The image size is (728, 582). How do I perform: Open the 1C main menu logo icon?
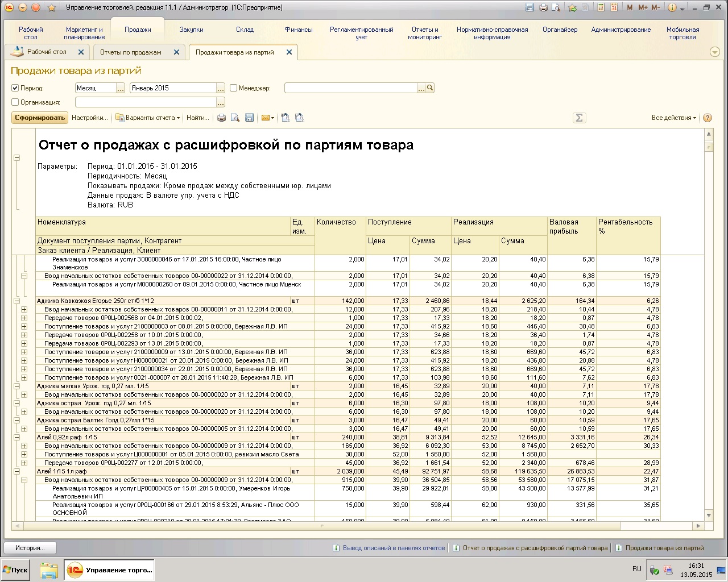9,8
